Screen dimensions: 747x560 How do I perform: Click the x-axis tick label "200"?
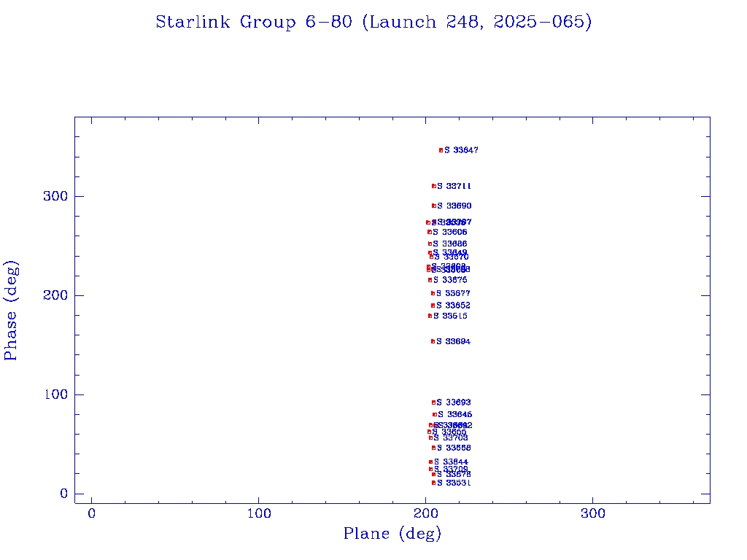[426, 513]
